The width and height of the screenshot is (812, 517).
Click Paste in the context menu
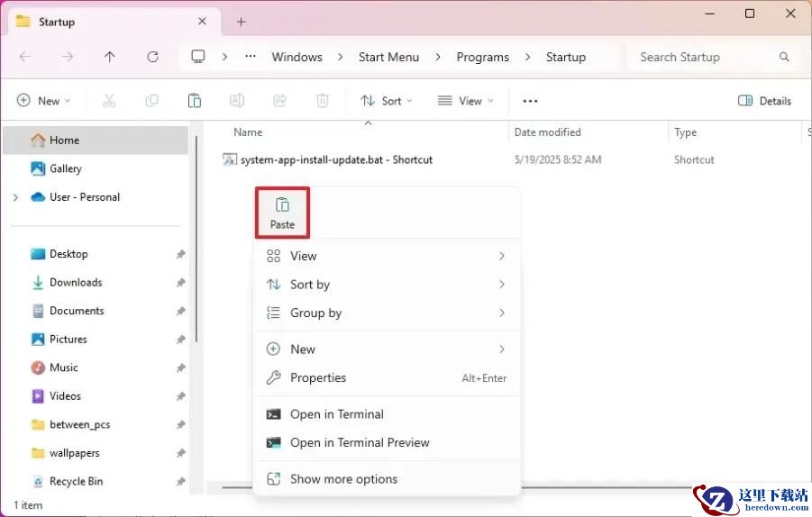pyautogui.click(x=282, y=213)
